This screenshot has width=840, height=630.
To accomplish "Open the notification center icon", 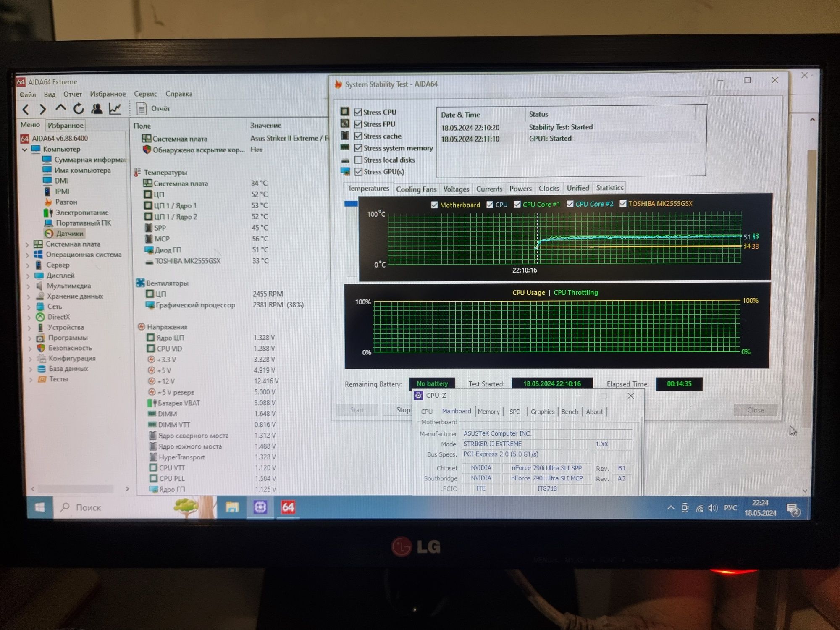I will [x=793, y=510].
